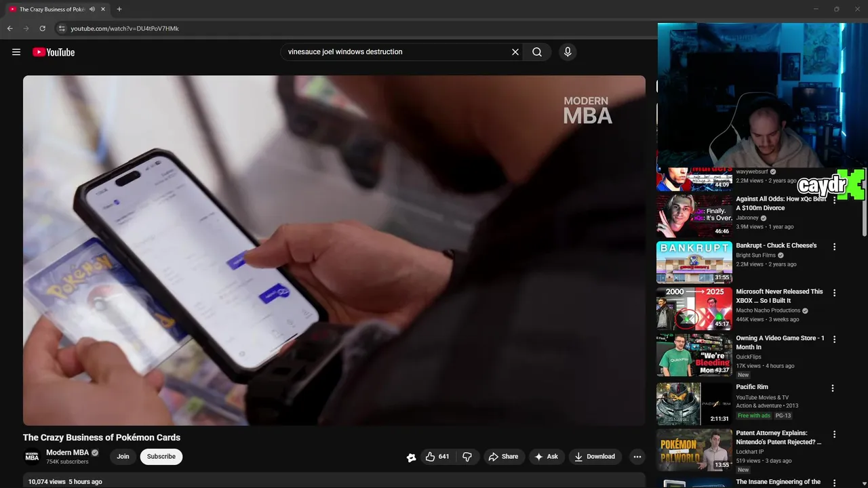Click the page's vertical scrollbar

864,203
